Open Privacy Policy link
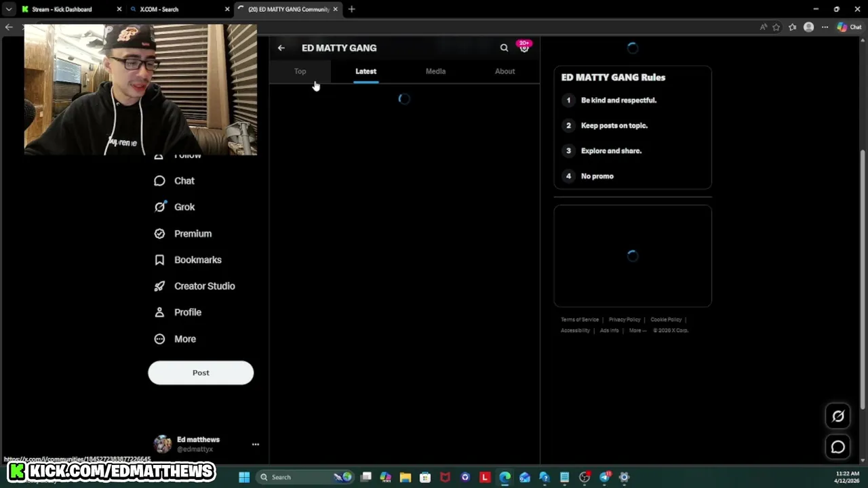The height and width of the screenshot is (488, 868). [x=625, y=320]
